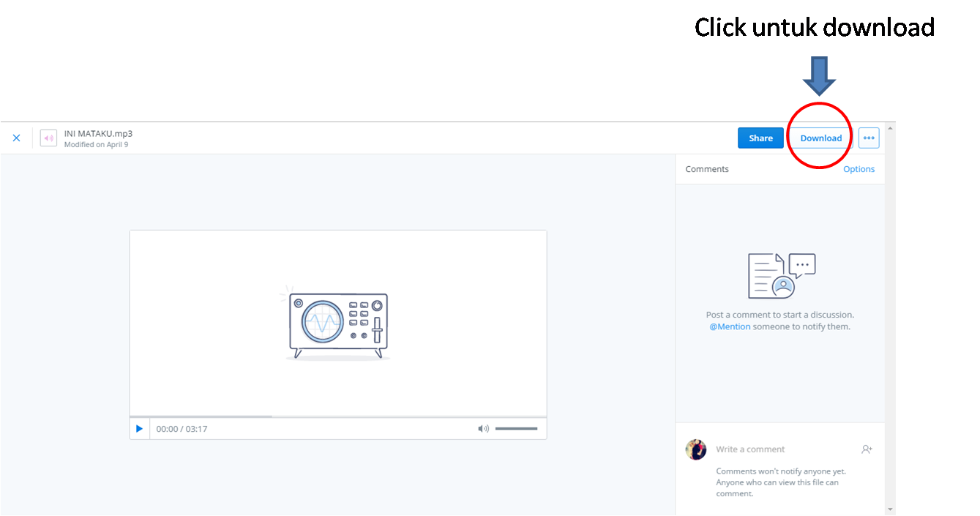Image resolution: width=980 pixels, height=516 pixels.
Task: Select the Comments panel heading
Action: (x=707, y=169)
